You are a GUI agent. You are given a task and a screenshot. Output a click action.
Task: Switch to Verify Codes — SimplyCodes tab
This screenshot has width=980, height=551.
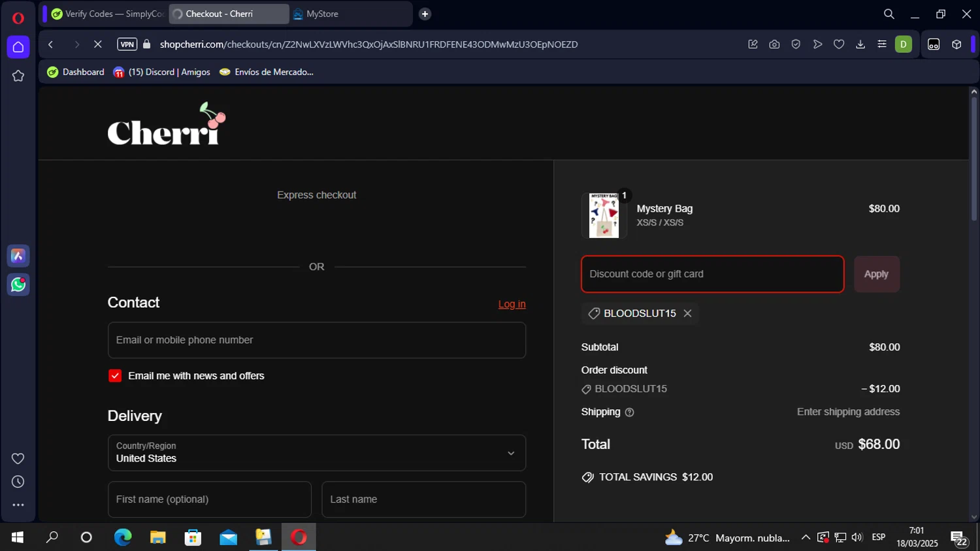pos(108,14)
